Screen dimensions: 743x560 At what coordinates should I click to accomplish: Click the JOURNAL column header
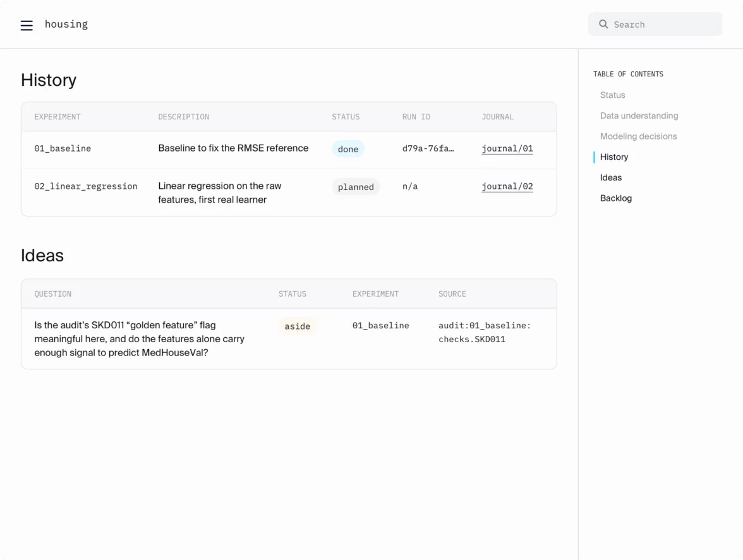pos(497,117)
